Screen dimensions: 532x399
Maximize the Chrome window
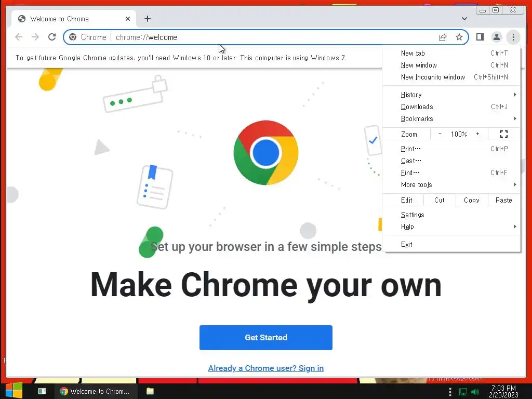coord(495,10)
